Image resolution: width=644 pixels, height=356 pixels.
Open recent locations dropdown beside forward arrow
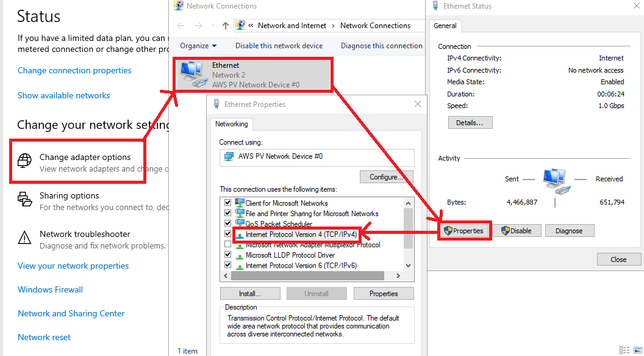(213, 26)
